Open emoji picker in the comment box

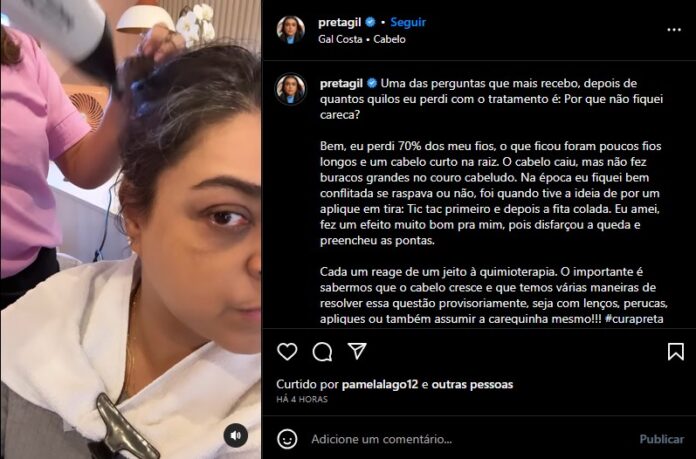click(x=287, y=439)
